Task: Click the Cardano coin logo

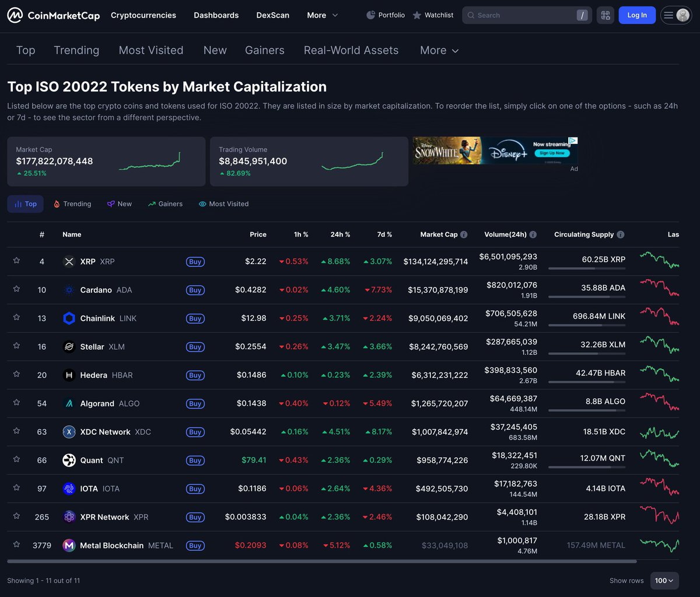Action: (69, 290)
